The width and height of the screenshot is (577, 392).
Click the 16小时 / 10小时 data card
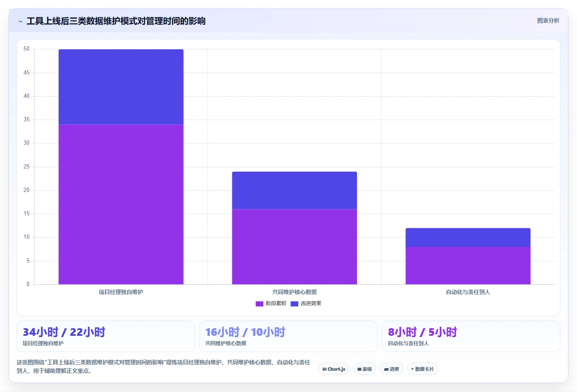coord(288,336)
